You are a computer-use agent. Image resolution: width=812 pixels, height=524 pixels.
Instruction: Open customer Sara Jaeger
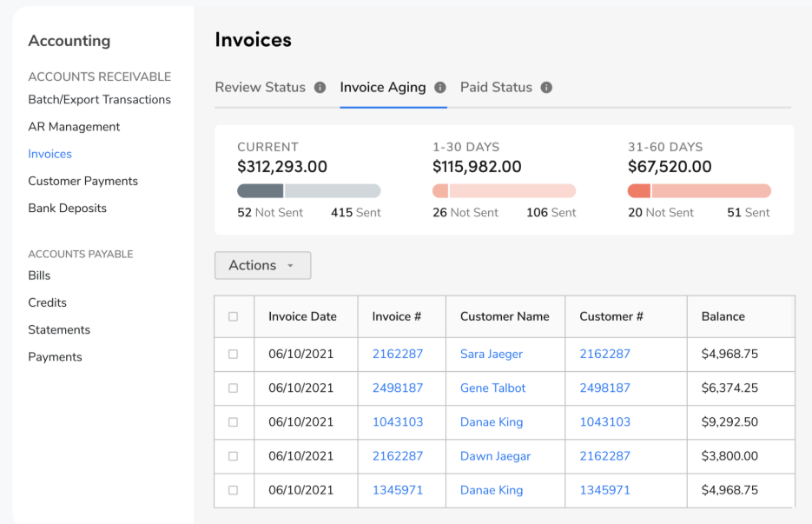[x=491, y=354]
